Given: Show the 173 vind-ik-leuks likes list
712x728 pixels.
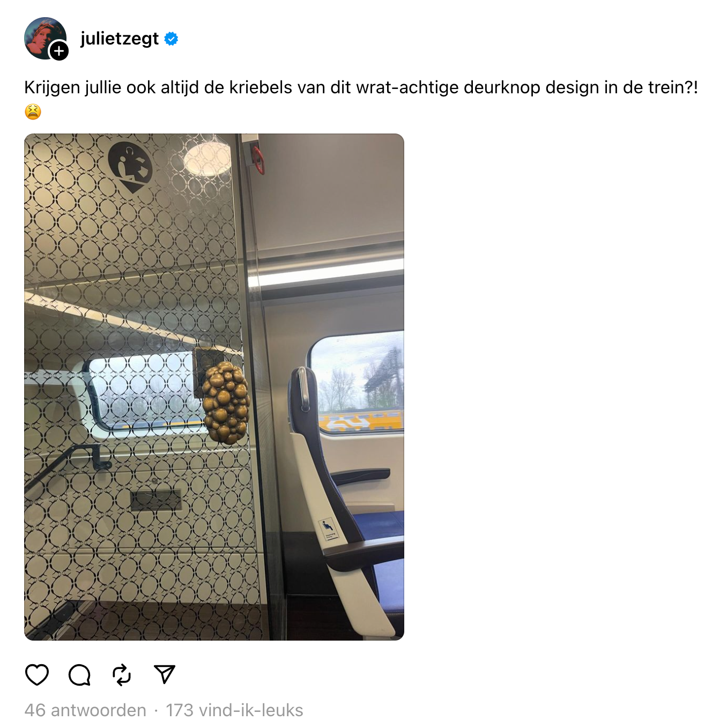Looking at the screenshot, I should point(234,710).
